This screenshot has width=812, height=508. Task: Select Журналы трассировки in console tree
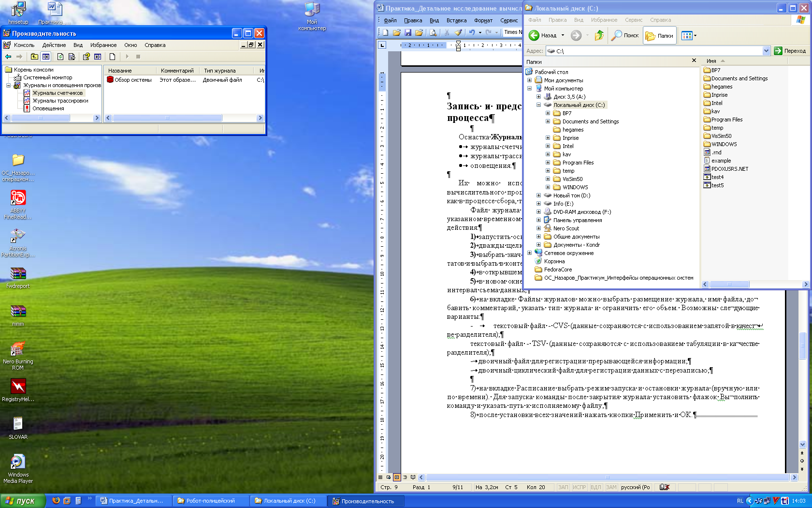pos(60,101)
